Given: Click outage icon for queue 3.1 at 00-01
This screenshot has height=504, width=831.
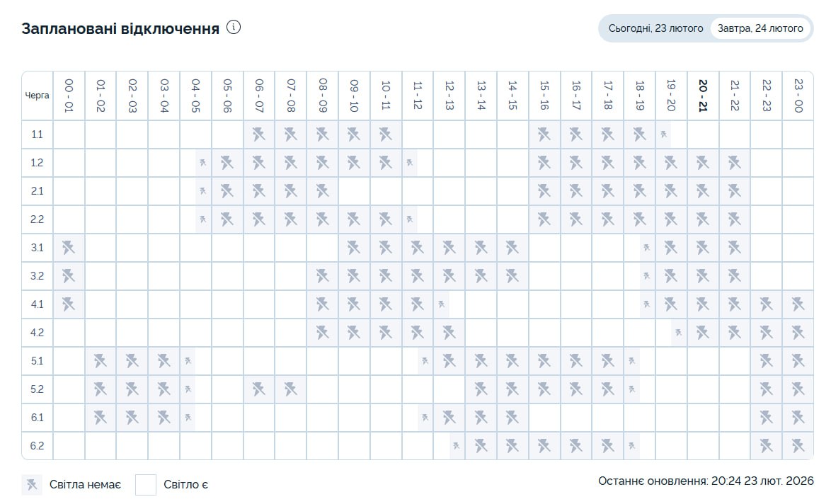Looking at the screenshot, I should tap(68, 248).
